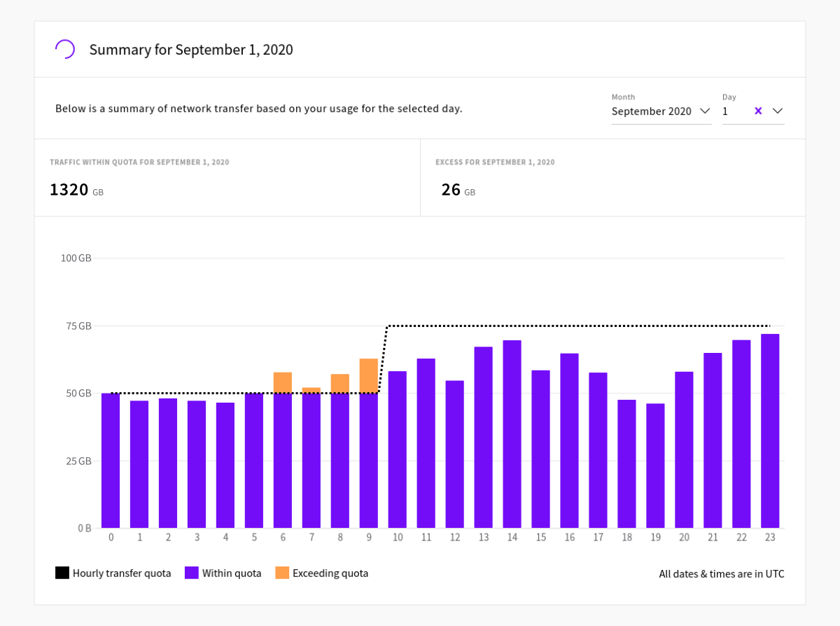Image resolution: width=840 pixels, height=626 pixels.
Task: Click the Hourly transfer quota legend label
Action: pos(122,573)
